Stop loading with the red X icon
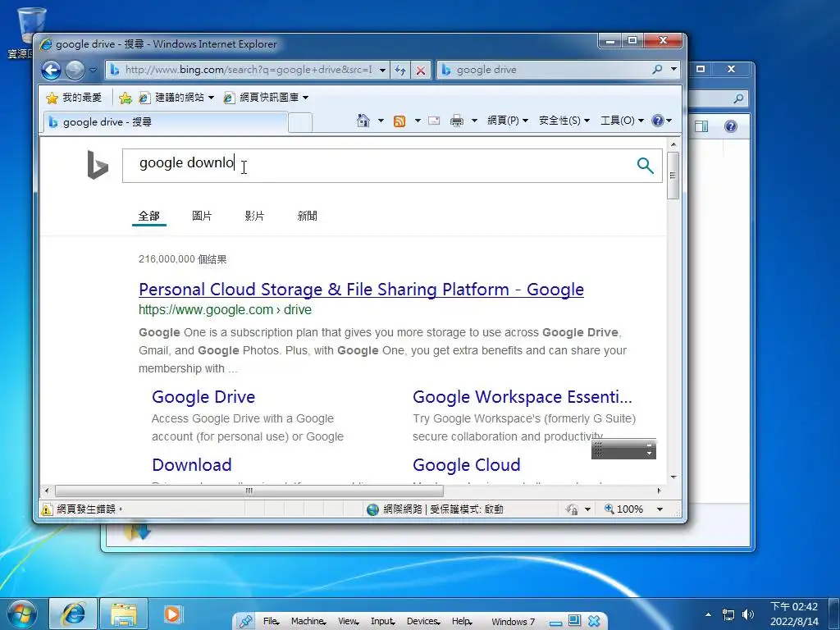This screenshot has width=840, height=630. point(421,71)
